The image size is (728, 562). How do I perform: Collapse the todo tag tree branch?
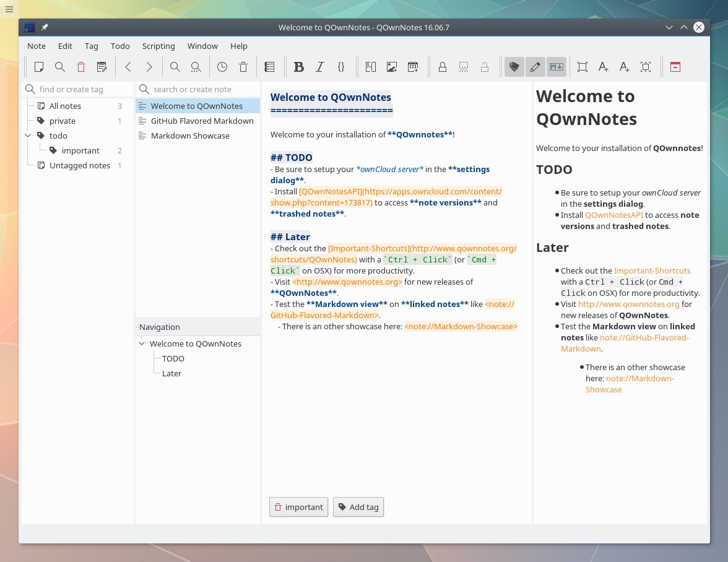coord(28,136)
